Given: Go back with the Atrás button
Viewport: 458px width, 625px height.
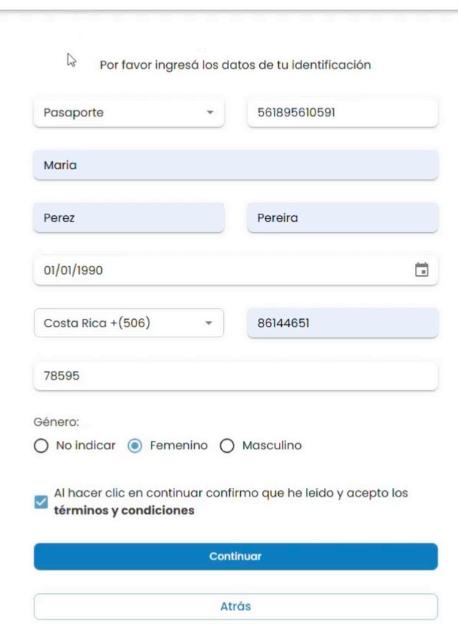Looking at the screenshot, I should pyautogui.click(x=236, y=606).
